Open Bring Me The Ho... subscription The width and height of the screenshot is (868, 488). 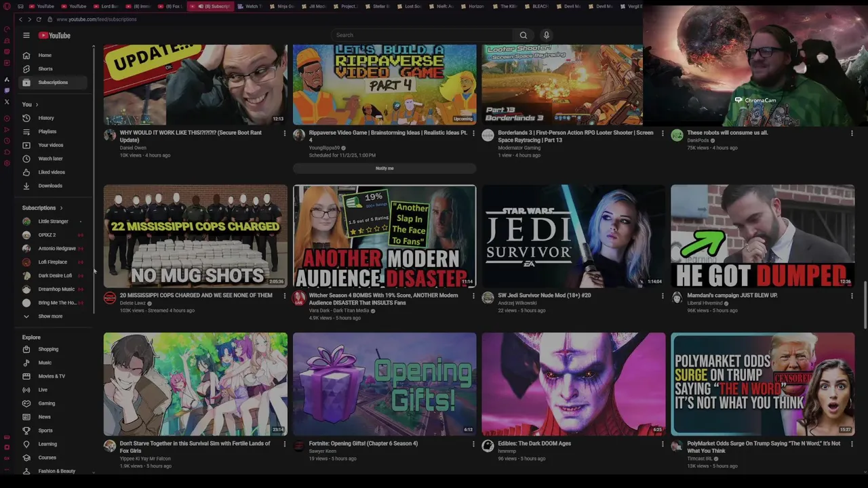click(54, 303)
